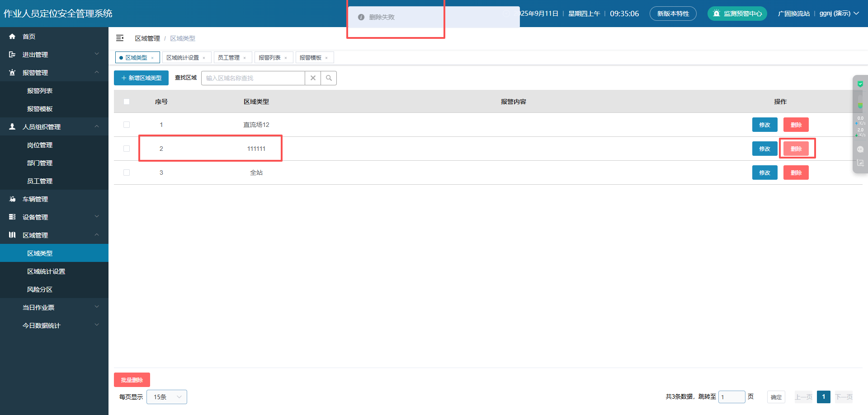Check the checkbox for row 全站
This screenshot has width=868, height=415.
click(127, 173)
